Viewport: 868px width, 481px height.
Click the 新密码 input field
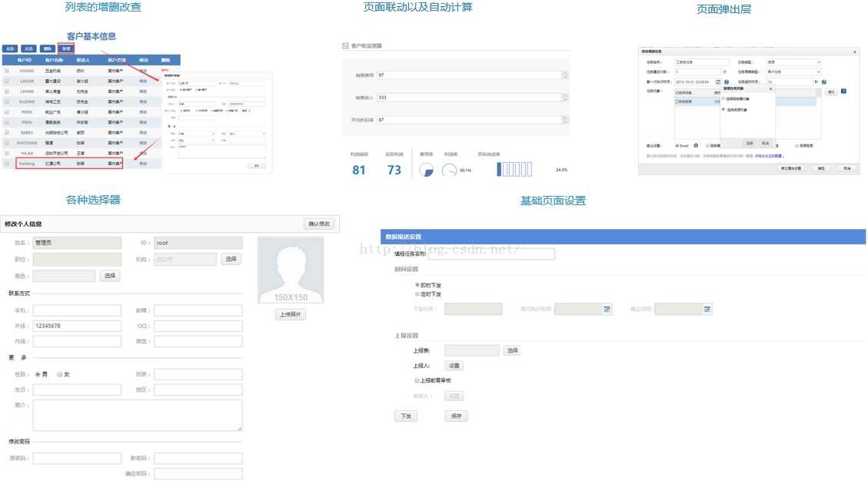coord(198,458)
